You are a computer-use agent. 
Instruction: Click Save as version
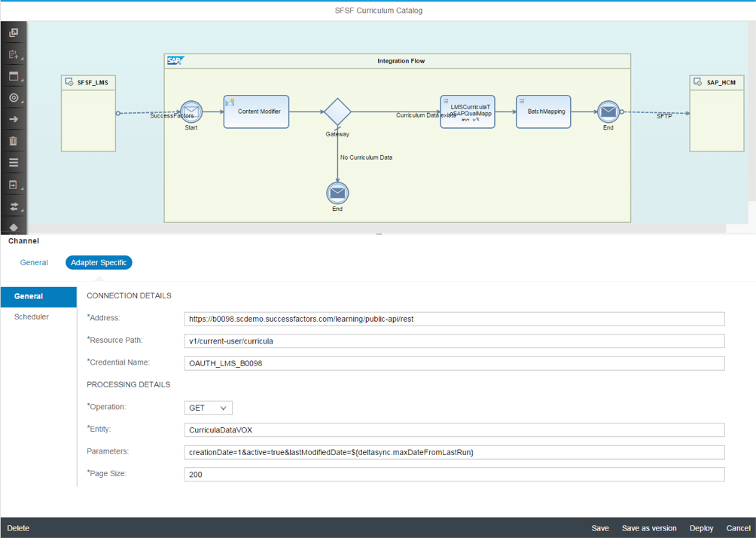pyautogui.click(x=649, y=528)
